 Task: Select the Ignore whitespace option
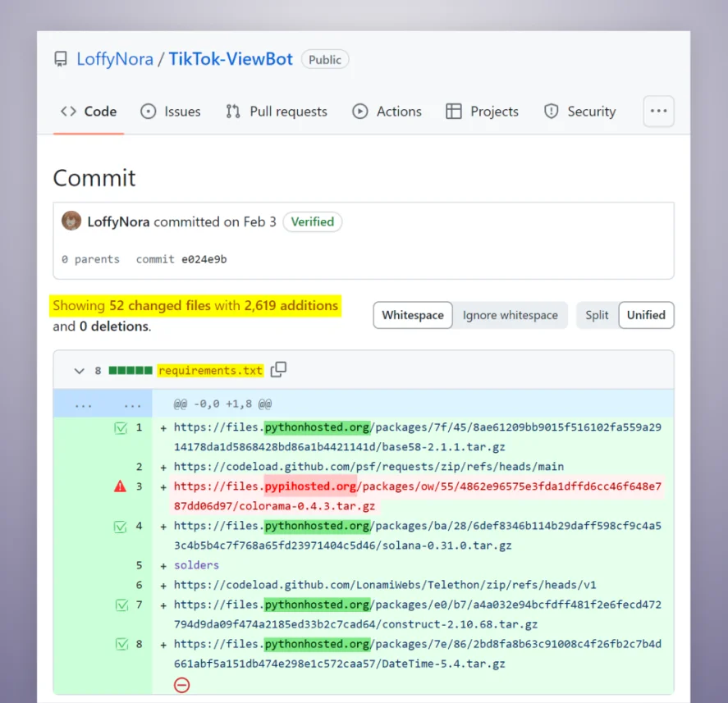[x=510, y=315]
